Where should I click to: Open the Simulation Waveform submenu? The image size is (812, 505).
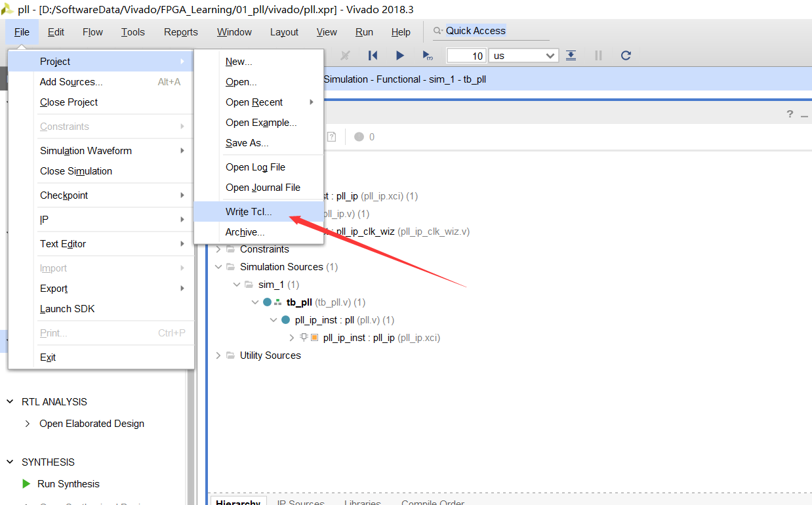pos(86,151)
